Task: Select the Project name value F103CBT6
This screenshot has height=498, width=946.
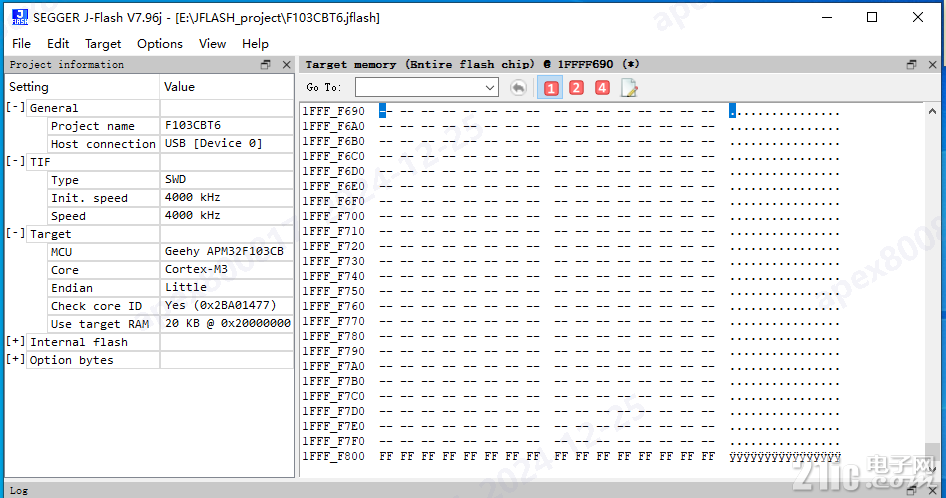Action: 193,125
